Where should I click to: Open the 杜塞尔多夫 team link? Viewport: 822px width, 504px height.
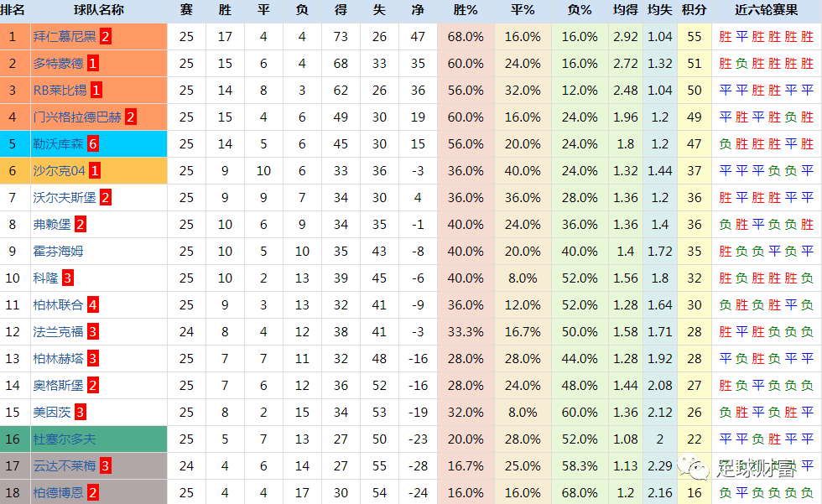[x=65, y=439]
